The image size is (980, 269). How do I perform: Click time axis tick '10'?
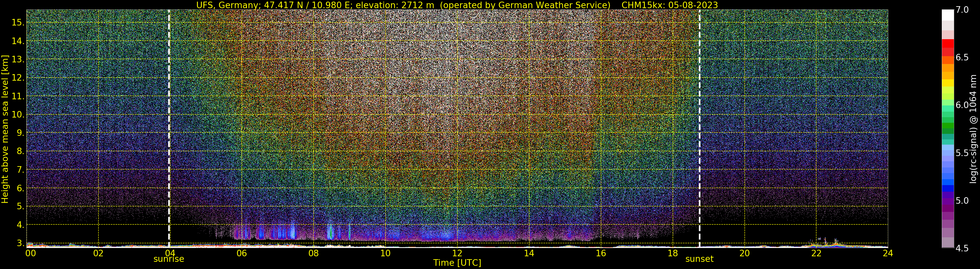click(385, 253)
